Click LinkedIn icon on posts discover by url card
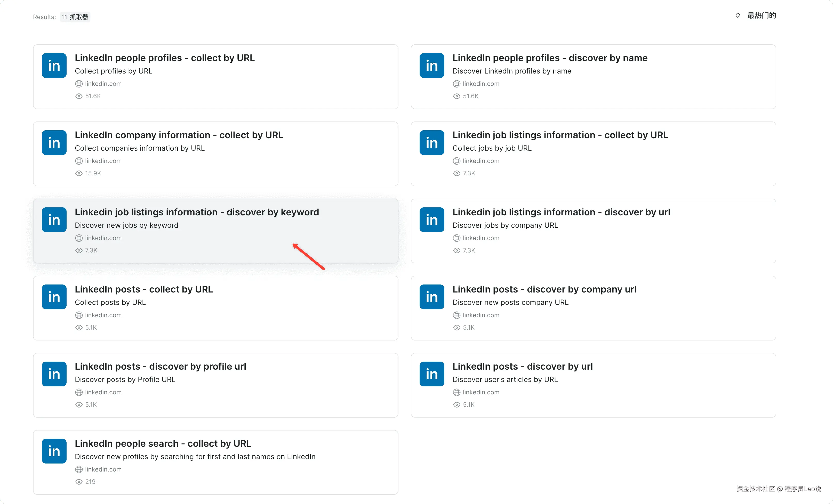The width and height of the screenshot is (833, 504). click(432, 374)
